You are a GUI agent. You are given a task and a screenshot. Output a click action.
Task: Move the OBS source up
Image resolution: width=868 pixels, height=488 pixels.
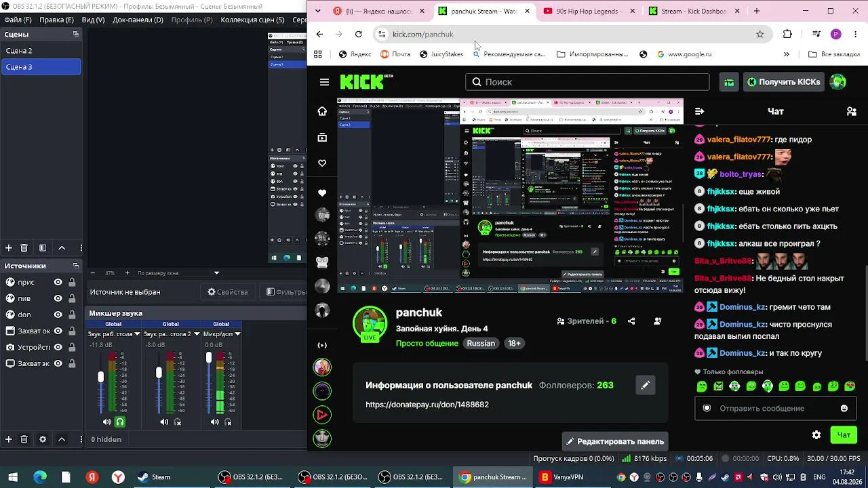point(62,439)
